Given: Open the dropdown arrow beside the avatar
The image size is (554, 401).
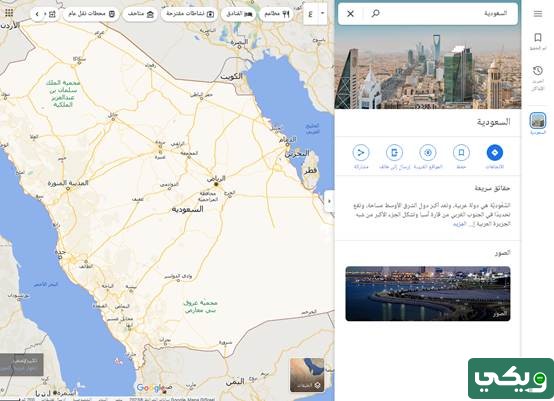Looking at the screenshot, I should pyautogui.click(x=322, y=13).
